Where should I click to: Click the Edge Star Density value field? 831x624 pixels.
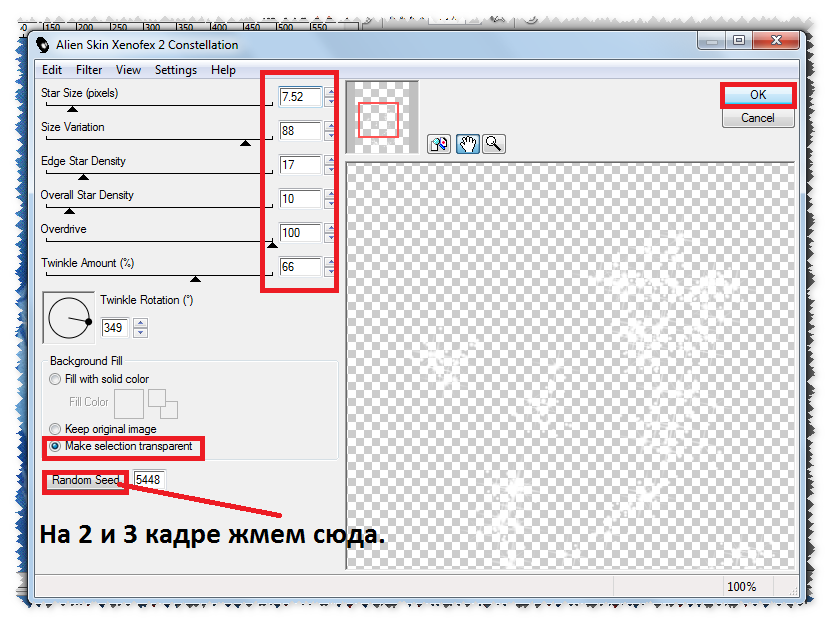300,165
